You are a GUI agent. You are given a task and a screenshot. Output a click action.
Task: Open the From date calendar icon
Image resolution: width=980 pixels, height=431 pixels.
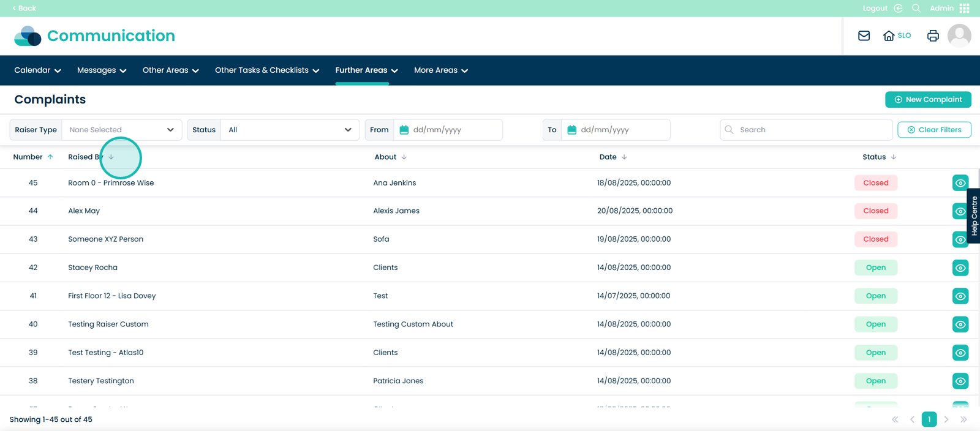[404, 130]
